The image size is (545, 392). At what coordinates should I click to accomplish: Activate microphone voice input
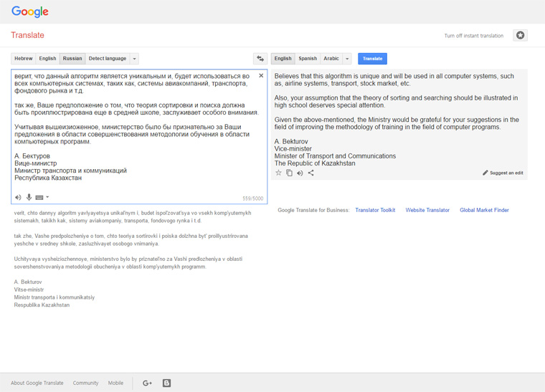click(29, 197)
